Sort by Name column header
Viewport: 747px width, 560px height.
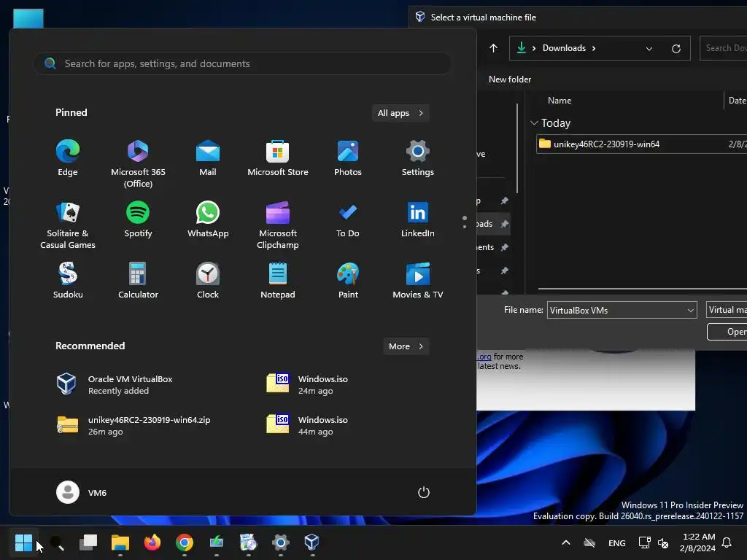pos(560,101)
